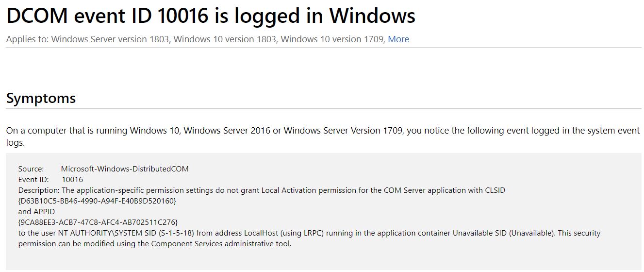Click the Microsoft-Windows-DistributedCOM source value
Image resolution: width=644 pixels, height=272 pixels.
(125, 169)
